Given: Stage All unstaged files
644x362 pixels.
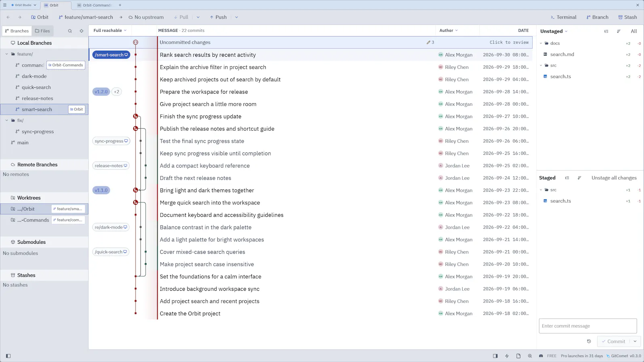Looking at the screenshot, I should [634, 31].
